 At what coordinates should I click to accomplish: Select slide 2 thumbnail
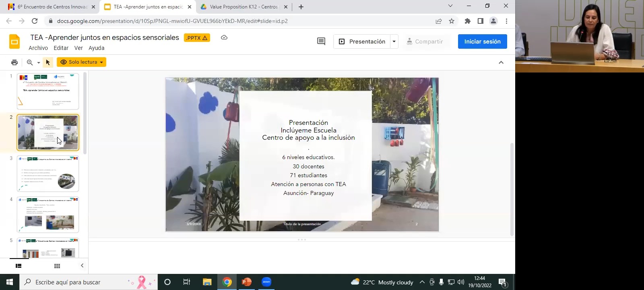[x=48, y=133]
